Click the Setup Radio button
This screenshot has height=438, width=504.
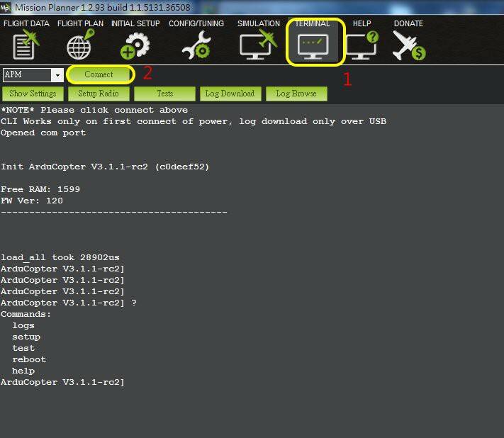click(99, 94)
